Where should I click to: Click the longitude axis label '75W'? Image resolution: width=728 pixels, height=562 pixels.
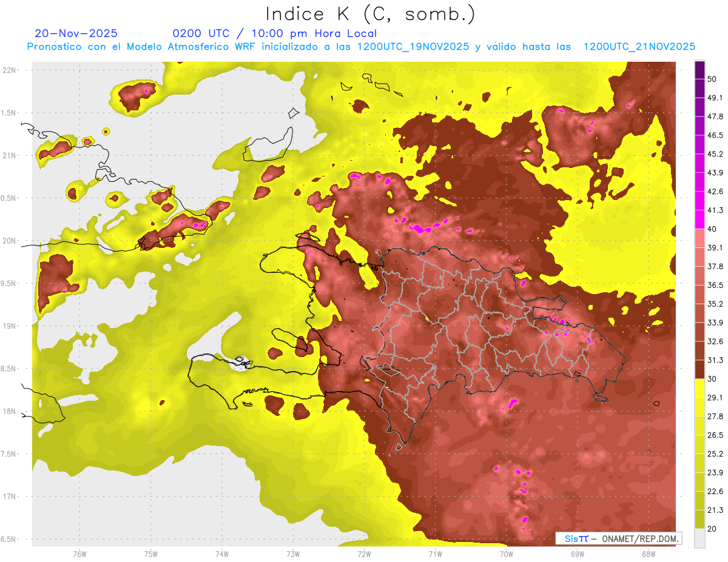[151, 554]
